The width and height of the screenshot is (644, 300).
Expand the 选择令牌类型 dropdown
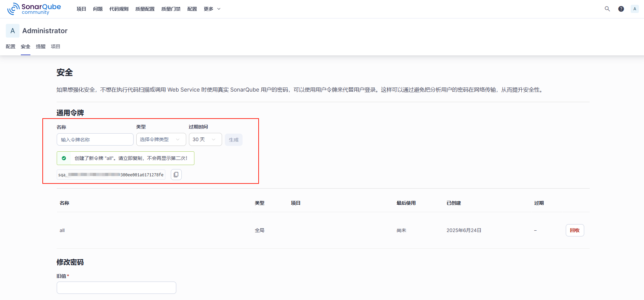click(x=161, y=139)
